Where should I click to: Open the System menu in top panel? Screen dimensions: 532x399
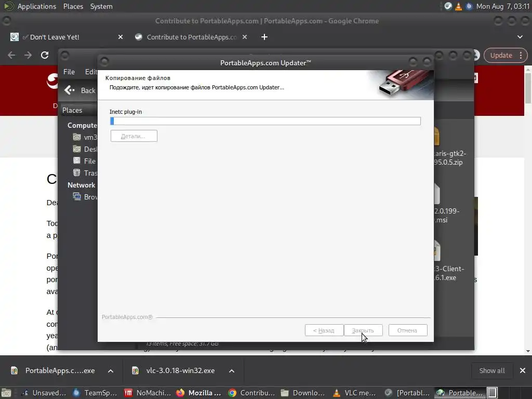coord(101,6)
